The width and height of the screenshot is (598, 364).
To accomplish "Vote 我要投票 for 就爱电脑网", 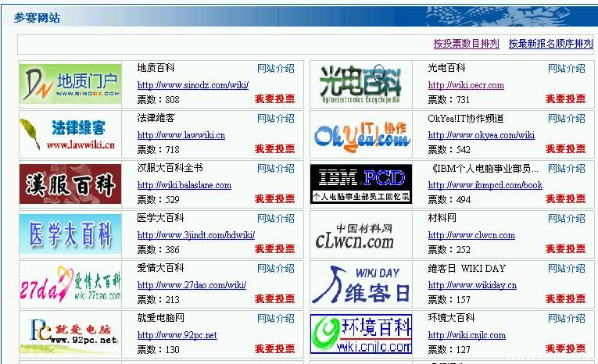I will [x=275, y=348].
